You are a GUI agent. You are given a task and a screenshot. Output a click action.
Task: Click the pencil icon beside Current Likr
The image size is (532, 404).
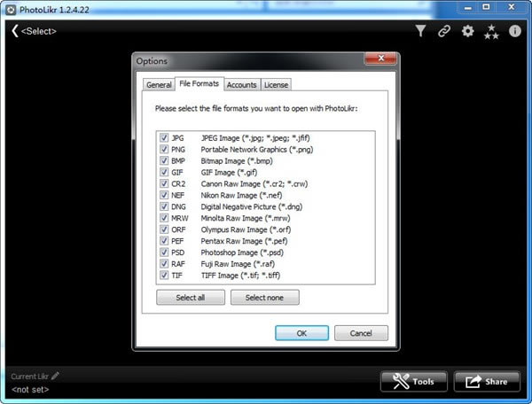pyautogui.click(x=55, y=376)
